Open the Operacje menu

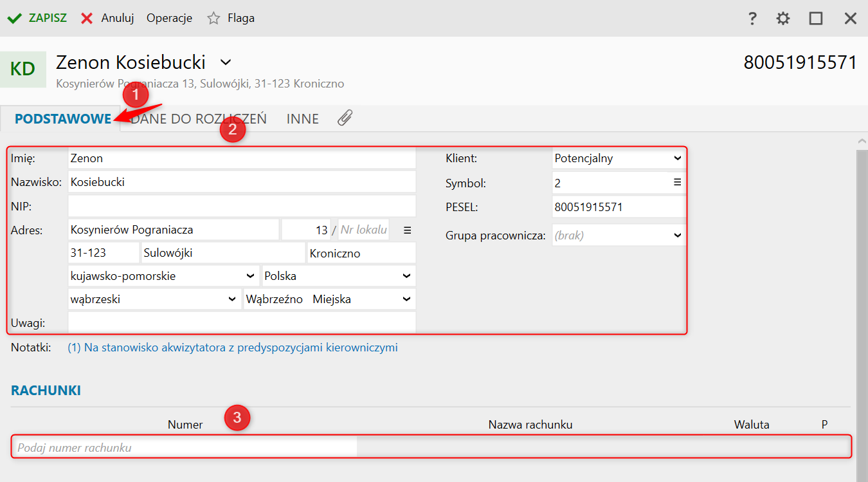[x=169, y=19]
